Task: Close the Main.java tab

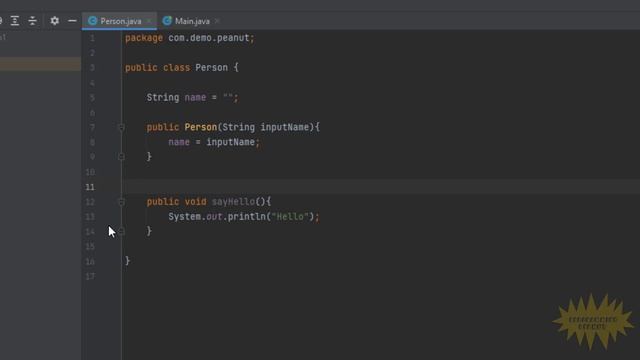Action: pos(217,21)
